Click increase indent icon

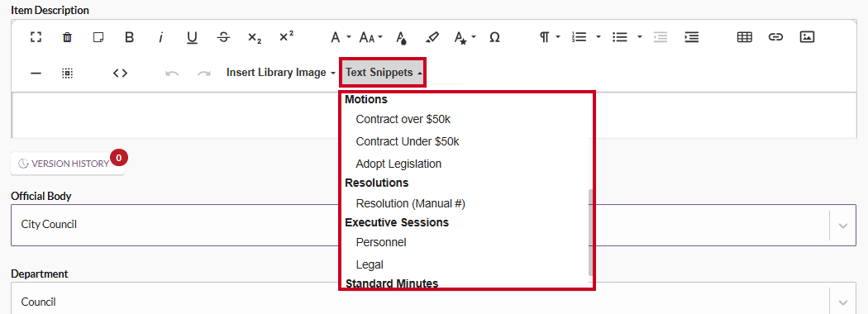(x=691, y=37)
